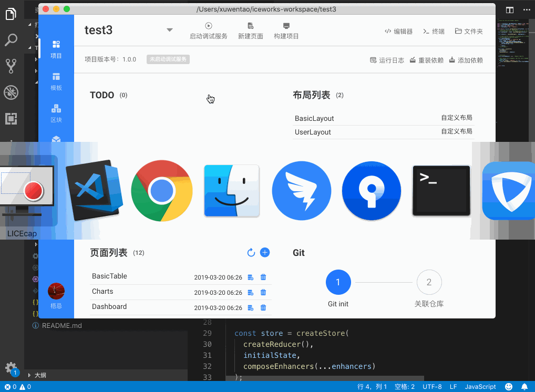Switch to Google Chrome in app switcher
Image resolution: width=535 pixels, height=392 pixels.
click(162, 191)
